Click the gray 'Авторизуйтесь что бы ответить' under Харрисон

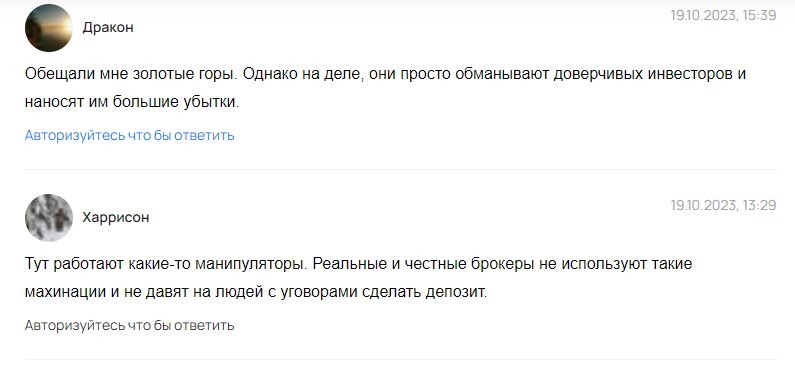click(x=129, y=325)
